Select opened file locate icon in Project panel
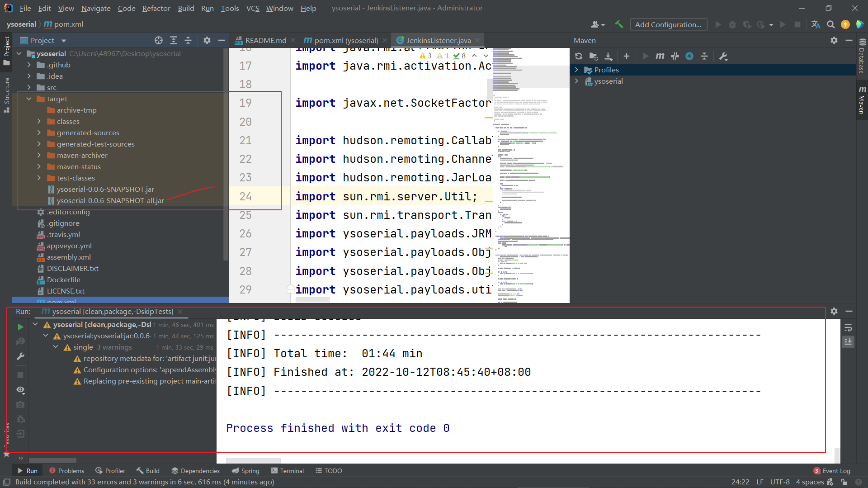868x488 pixels. (158, 40)
